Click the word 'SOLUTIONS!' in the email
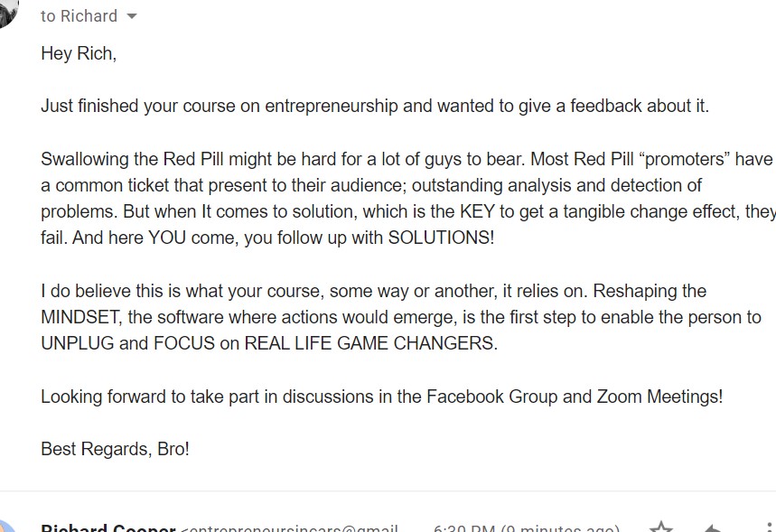776x532 pixels. click(441, 238)
